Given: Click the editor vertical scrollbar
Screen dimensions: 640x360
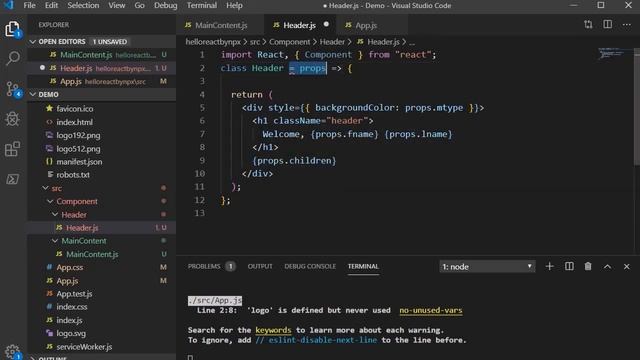Looking at the screenshot, I should (637, 107).
